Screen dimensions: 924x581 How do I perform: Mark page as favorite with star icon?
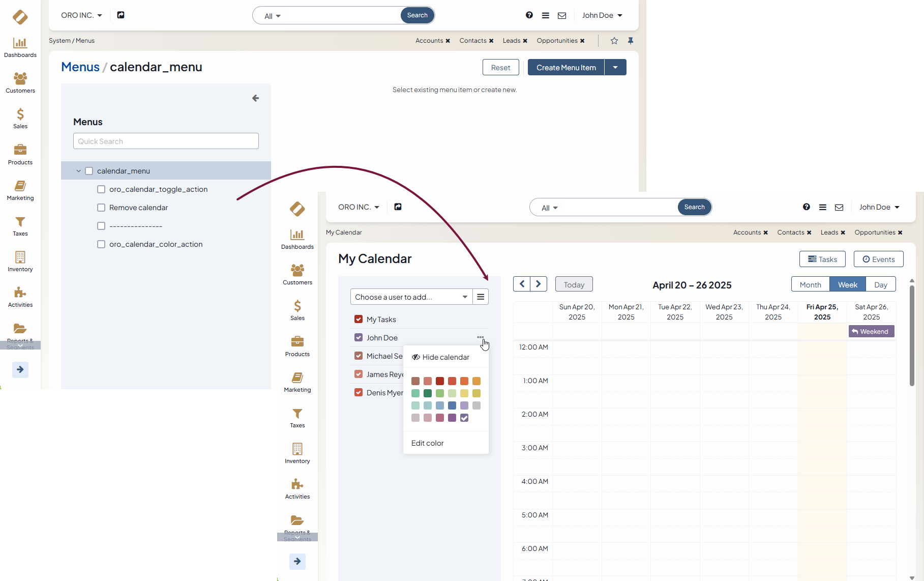click(614, 41)
